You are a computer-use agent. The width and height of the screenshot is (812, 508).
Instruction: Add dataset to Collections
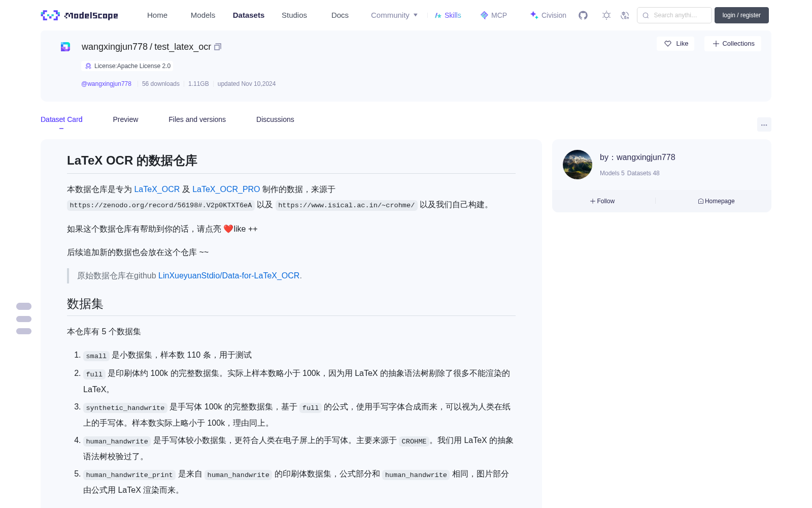[x=733, y=44]
